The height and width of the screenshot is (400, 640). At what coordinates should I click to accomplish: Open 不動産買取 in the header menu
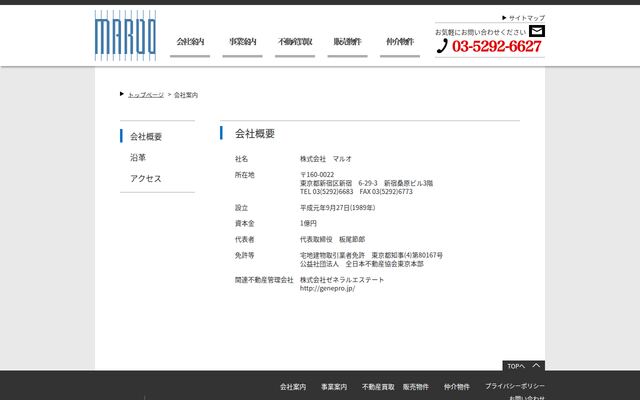point(295,42)
